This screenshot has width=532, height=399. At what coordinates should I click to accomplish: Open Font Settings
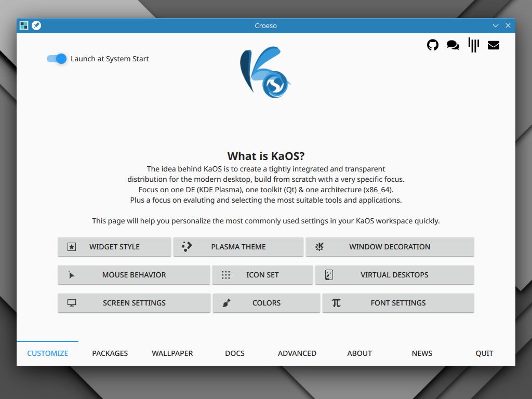[x=398, y=303]
